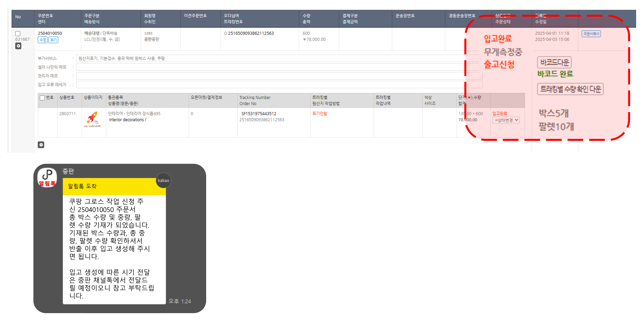Click the rocket product image thumbnail

coord(92,120)
